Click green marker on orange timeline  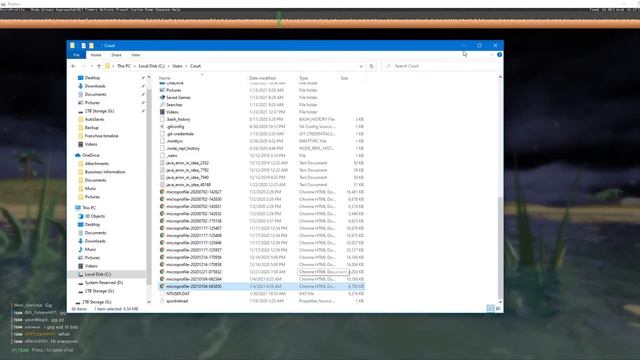point(280,19)
